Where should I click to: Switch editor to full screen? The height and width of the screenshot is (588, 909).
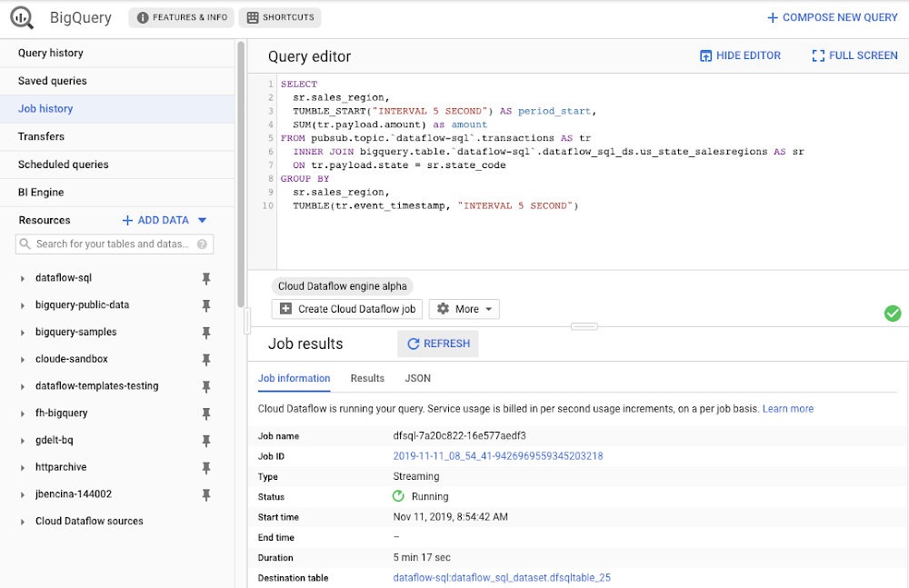click(x=855, y=55)
